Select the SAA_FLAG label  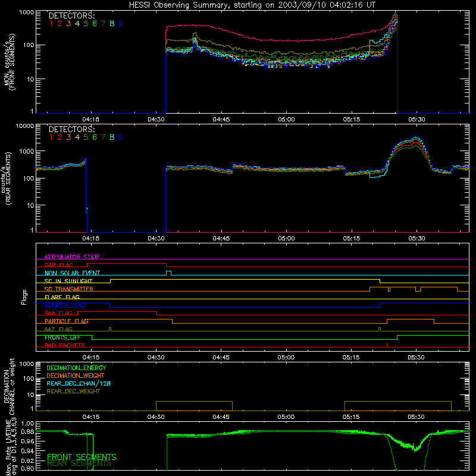58,313
